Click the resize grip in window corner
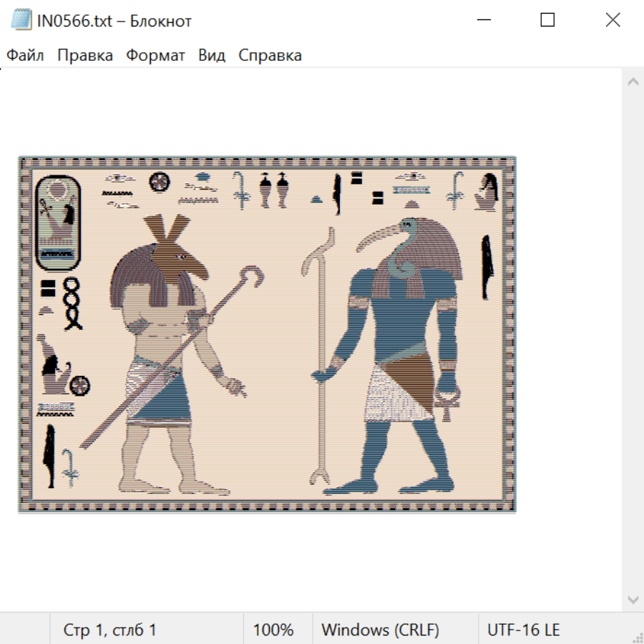644x644 pixels. click(638, 638)
